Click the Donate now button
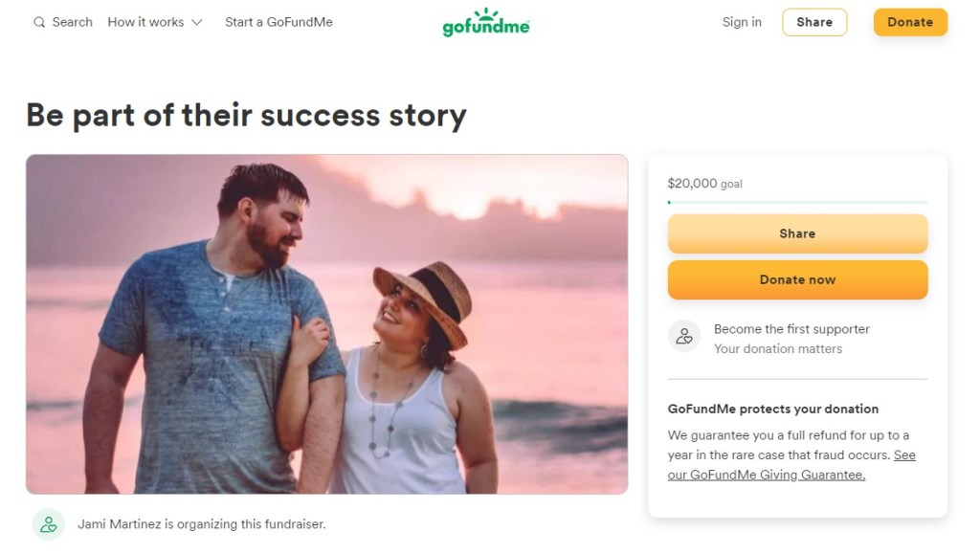 pyautogui.click(x=797, y=279)
